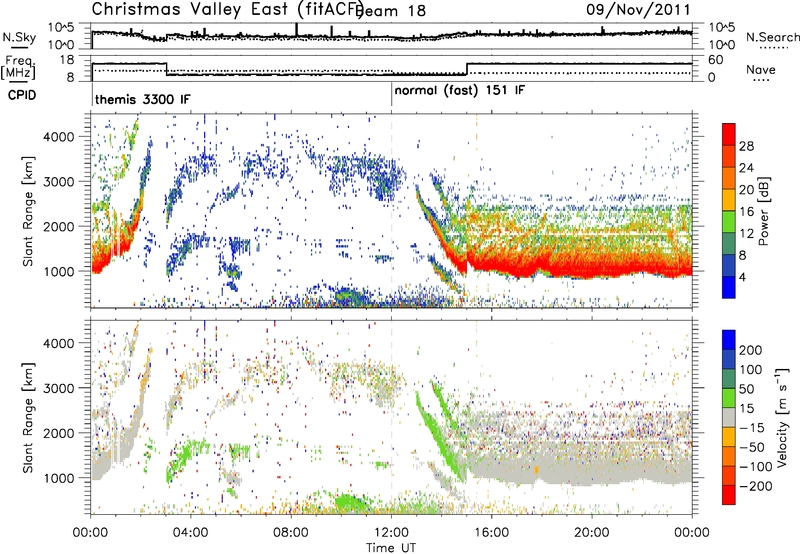The image size is (800, 554).
Task: Select the '16' label on Power colorbar
Action: click(746, 212)
